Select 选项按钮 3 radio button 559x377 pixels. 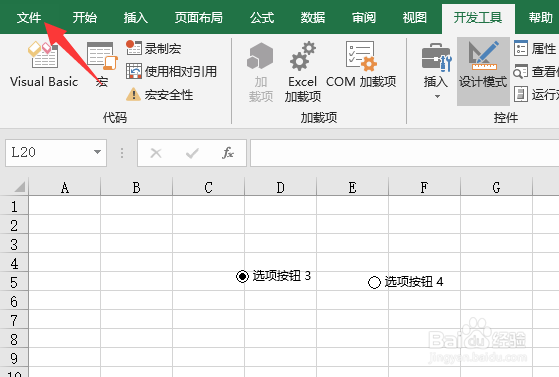click(x=242, y=276)
